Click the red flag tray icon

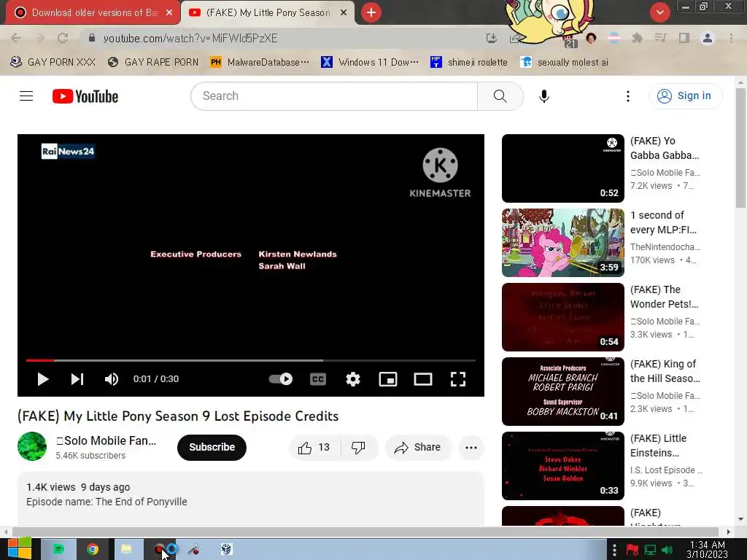pos(632,551)
